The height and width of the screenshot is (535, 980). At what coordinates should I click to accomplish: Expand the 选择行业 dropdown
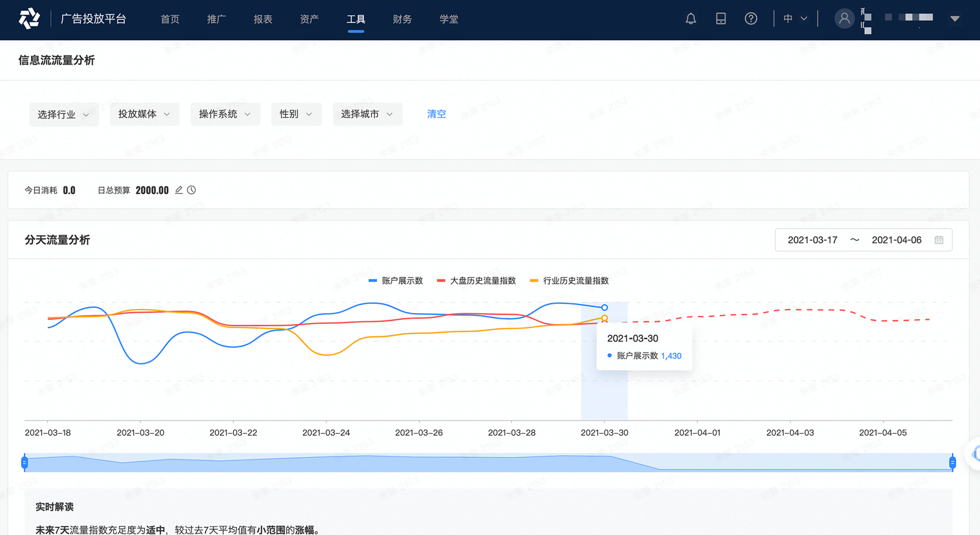tap(64, 114)
